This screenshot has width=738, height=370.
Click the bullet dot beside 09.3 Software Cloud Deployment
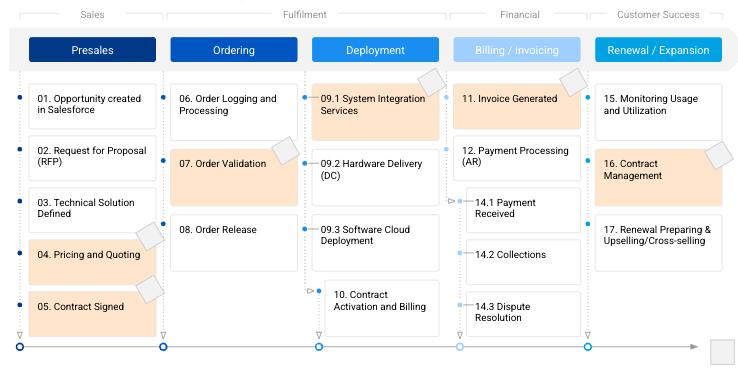coord(305,229)
